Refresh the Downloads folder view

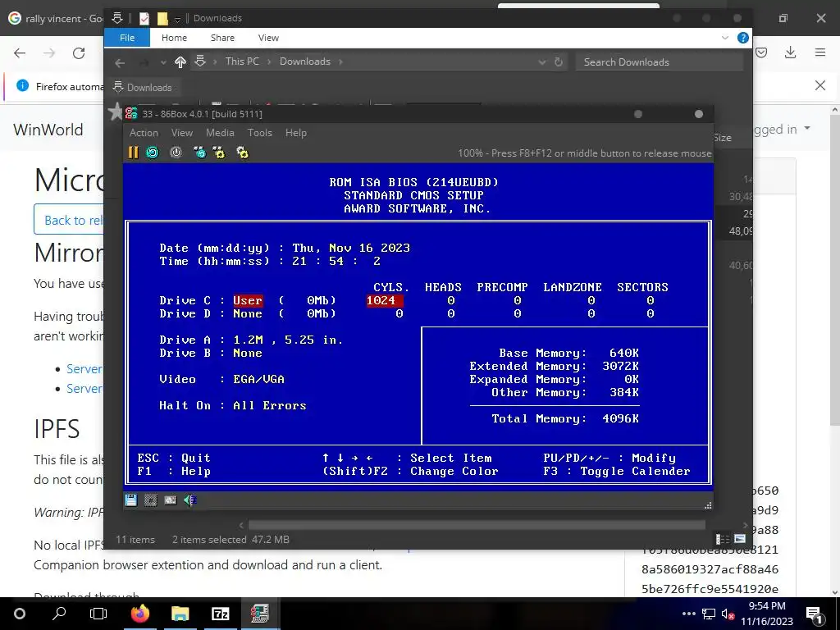click(x=558, y=62)
